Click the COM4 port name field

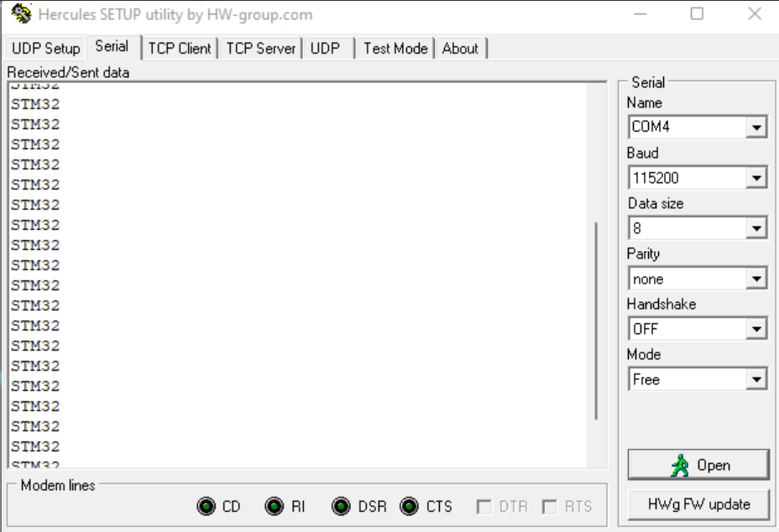coord(688,128)
